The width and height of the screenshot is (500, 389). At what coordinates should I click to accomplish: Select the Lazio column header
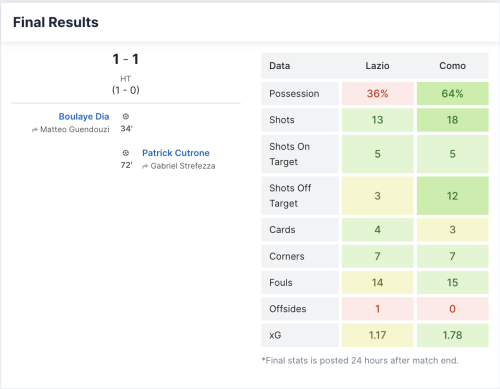point(377,66)
